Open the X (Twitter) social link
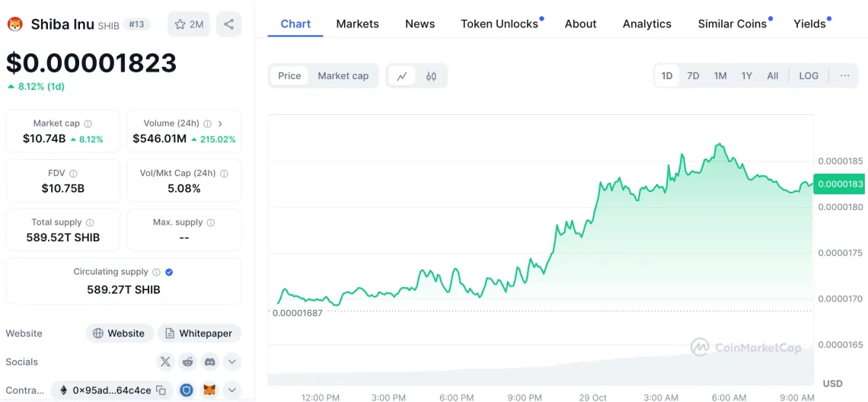868x402 pixels. tap(165, 362)
